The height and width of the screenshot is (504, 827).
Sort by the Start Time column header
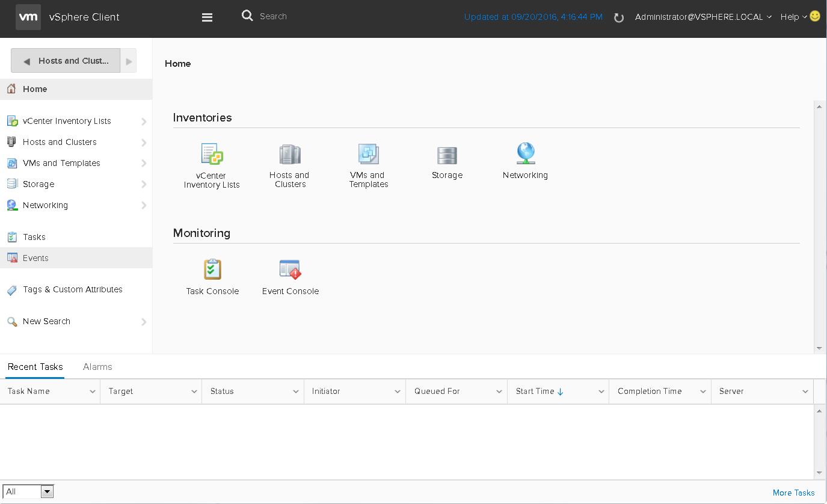point(558,392)
